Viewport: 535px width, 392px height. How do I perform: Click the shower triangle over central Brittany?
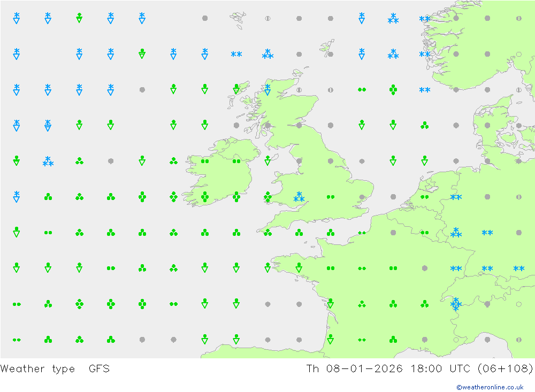tap(299, 267)
